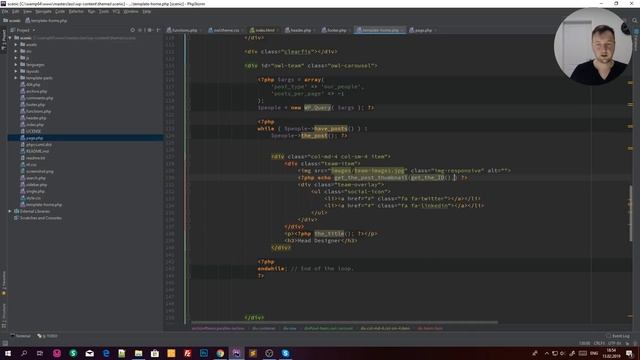Expand the css folder

[16, 51]
